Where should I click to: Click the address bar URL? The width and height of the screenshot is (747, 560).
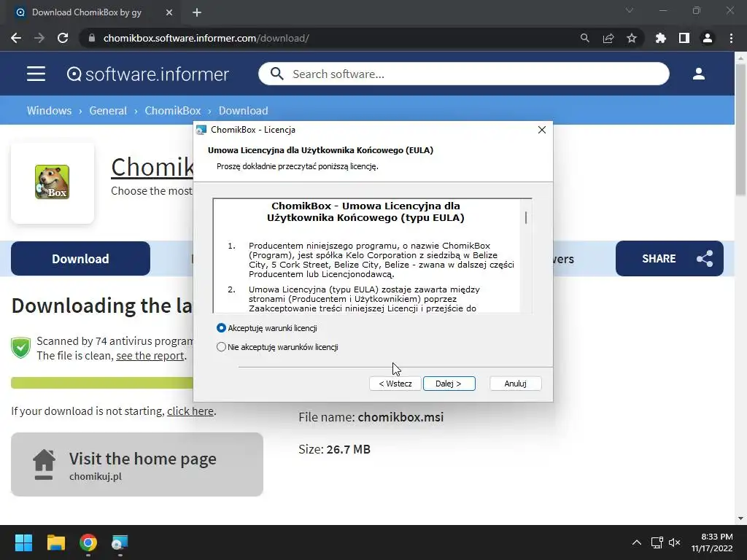(206, 38)
